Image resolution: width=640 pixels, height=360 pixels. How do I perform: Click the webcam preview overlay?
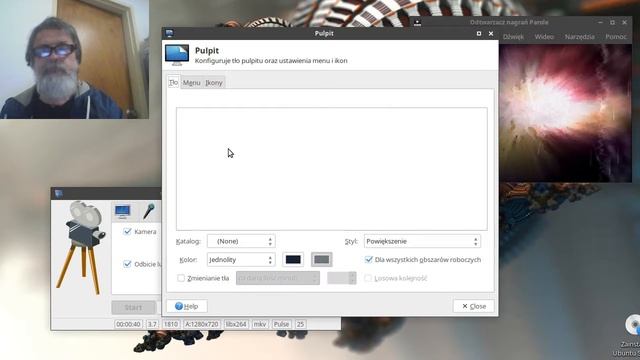coord(74,59)
